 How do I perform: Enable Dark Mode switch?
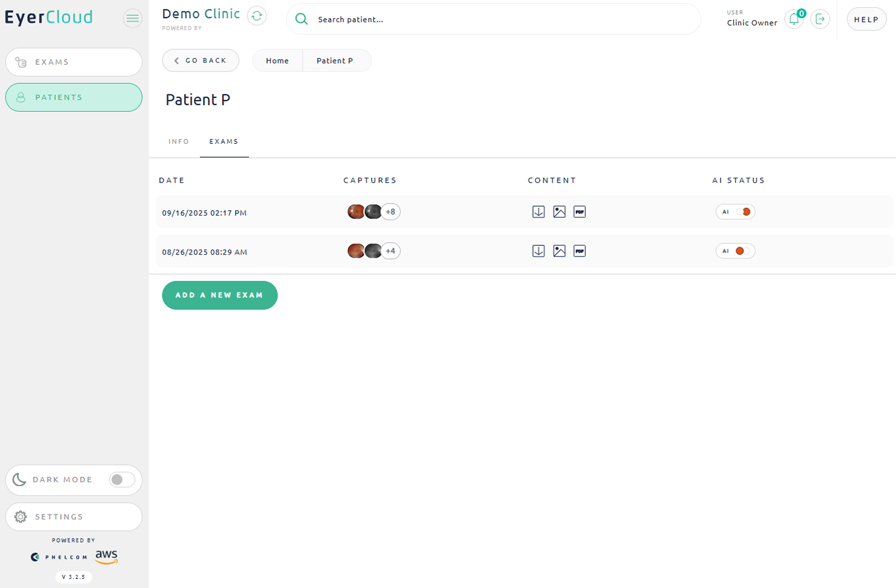122,480
